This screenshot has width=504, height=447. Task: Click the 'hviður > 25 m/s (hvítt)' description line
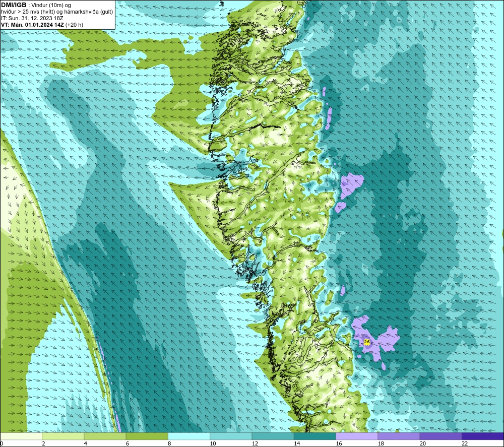pyautogui.click(x=57, y=12)
